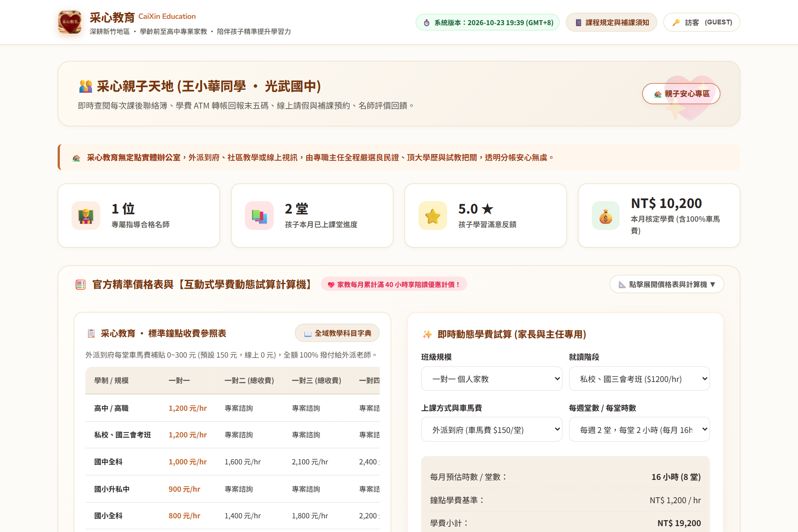Click the 訪客 (GUEST) login button
This screenshot has width=798, height=532.
click(702, 22)
